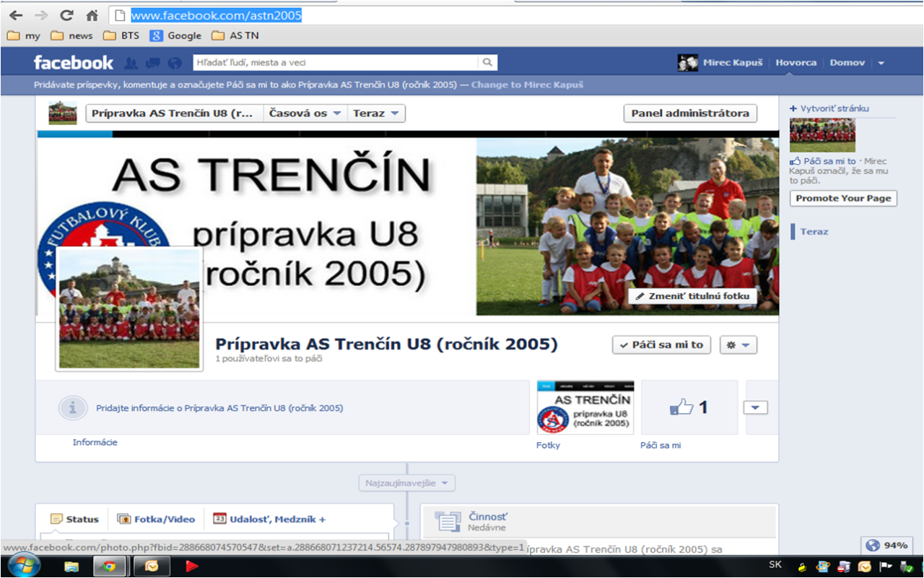Expand the 'Najzaujímavejšie' filter dropdown
The image size is (924, 578).
[x=407, y=483]
